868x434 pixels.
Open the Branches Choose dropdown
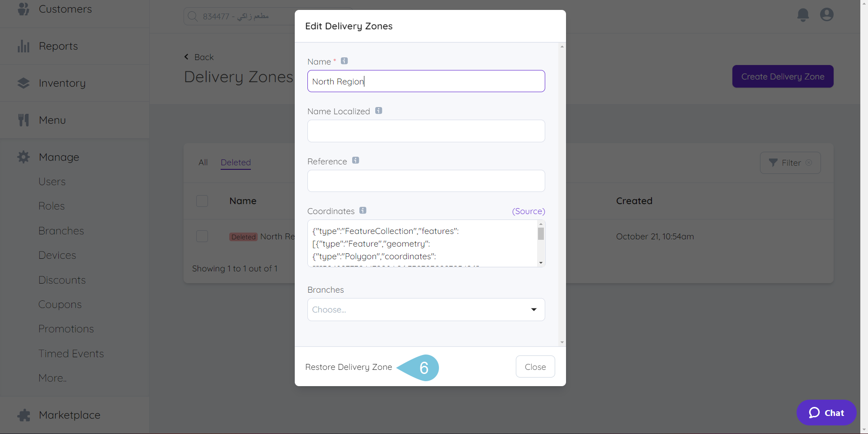(x=425, y=309)
